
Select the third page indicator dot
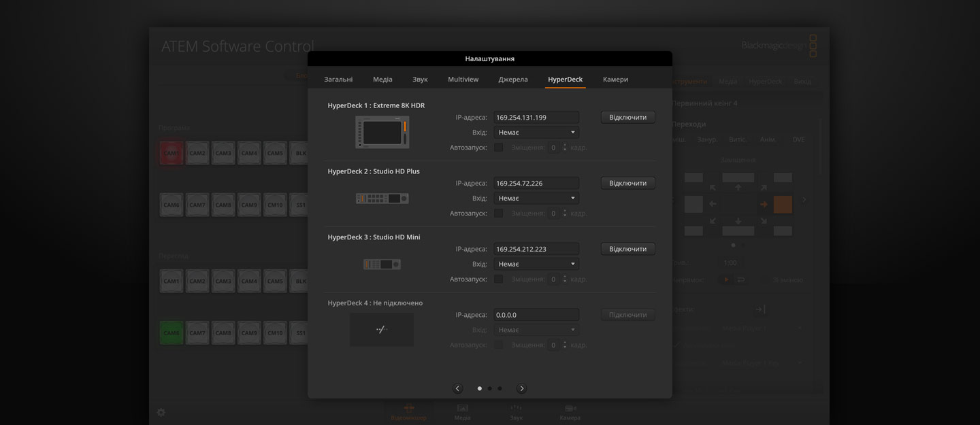pos(500,388)
